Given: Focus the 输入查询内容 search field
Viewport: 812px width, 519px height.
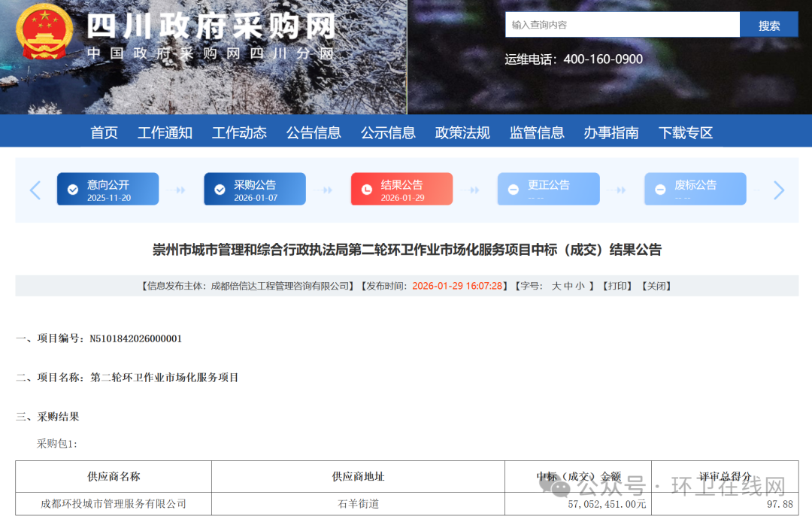Looking at the screenshot, I should click(623, 25).
